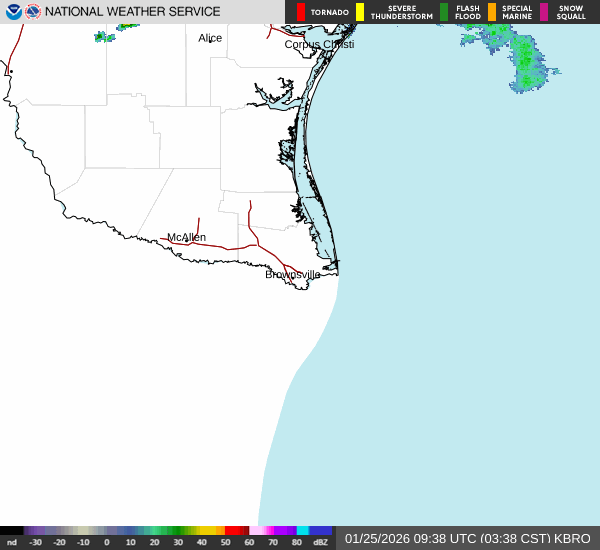
Task: Select the Severe Thunderstorm legend label
Action: click(x=401, y=12)
